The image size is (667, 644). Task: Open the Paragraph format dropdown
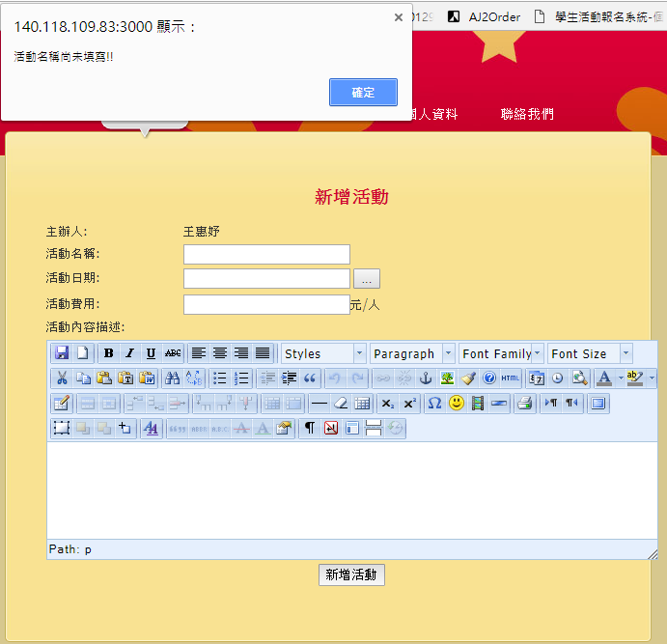(412, 353)
